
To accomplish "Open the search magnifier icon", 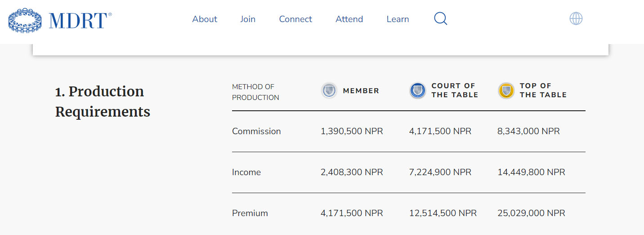I will point(440,19).
